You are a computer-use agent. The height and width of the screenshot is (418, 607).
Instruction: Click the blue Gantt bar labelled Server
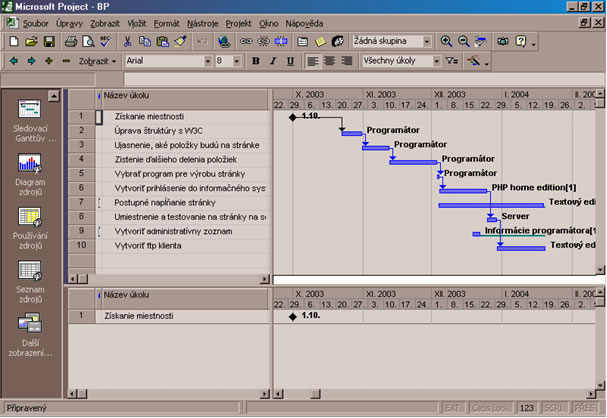point(492,220)
